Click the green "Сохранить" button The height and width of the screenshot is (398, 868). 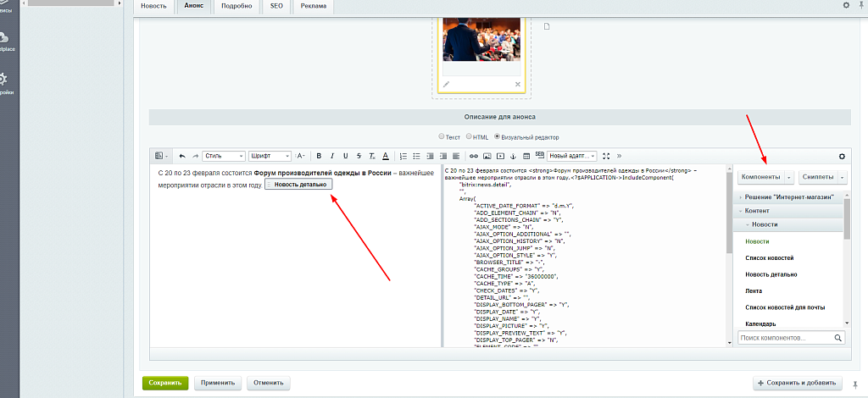coord(165,383)
